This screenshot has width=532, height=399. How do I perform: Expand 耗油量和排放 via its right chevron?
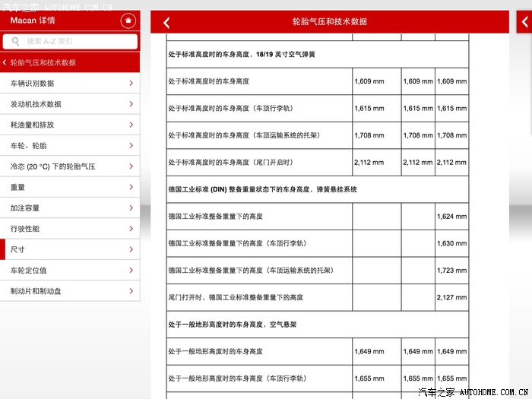click(x=131, y=125)
